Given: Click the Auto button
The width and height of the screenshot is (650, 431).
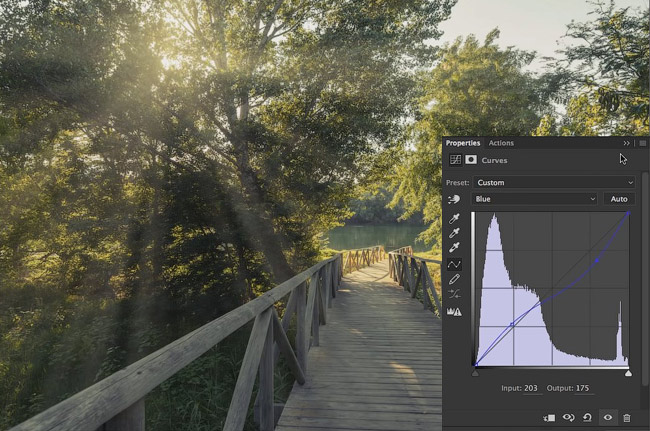Looking at the screenshot, I should coord(619,199).
